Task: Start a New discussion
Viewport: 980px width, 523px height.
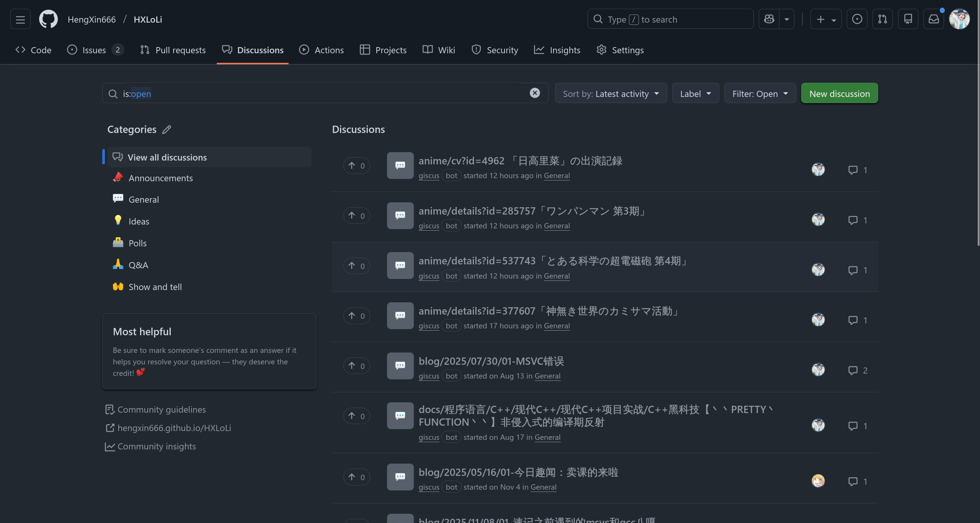Action: click(x=839, y=93)
